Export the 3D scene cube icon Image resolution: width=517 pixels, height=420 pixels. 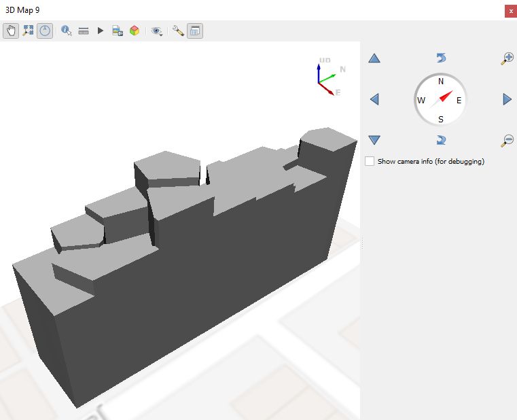(135, 31)
